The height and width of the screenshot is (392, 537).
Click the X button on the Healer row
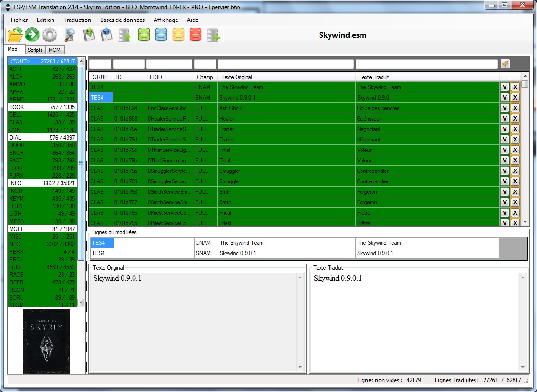tap(515, 118)
